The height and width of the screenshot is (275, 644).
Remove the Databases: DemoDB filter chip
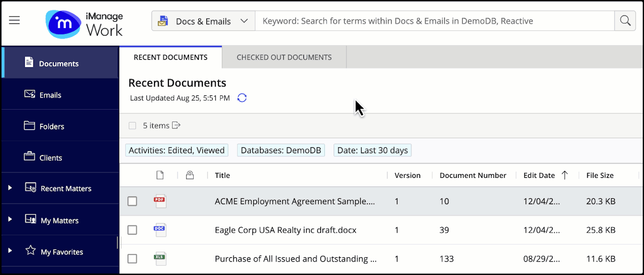tap(280, 150)
